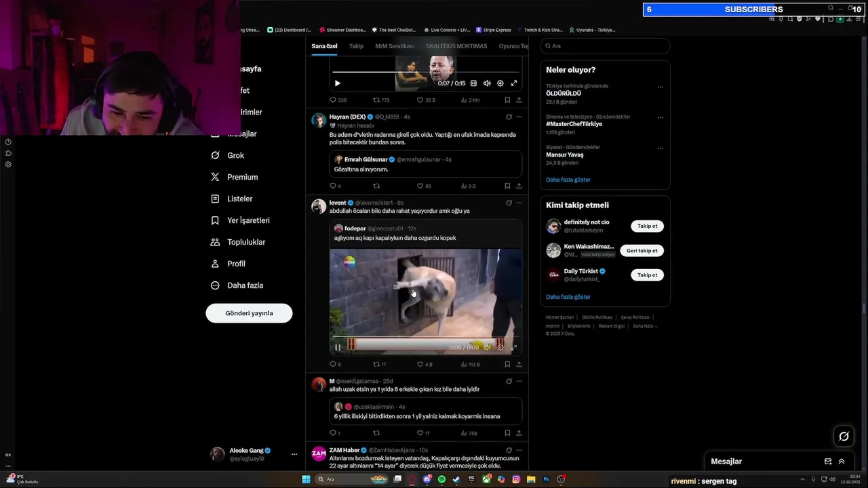Switch to Takip tab

coord(356,46)
